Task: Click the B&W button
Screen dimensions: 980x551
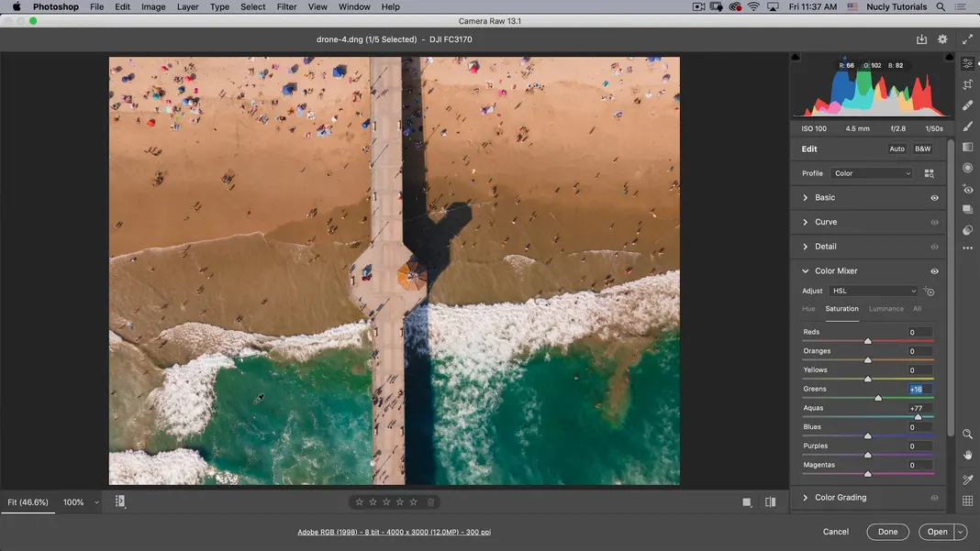Action: 922,149
